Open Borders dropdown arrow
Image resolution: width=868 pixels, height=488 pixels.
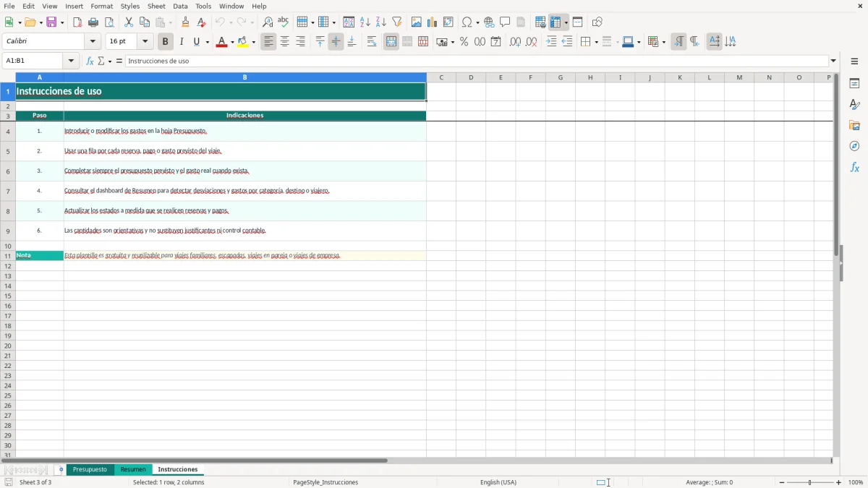596,42
